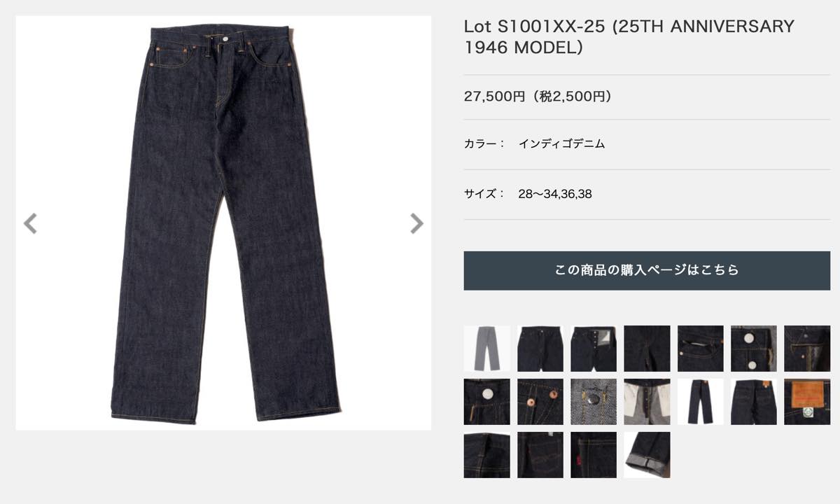This screenshot has width=840, height=504.
Task: Select the product title Lot S1001XX-25
Action: [x=629, y=37]
